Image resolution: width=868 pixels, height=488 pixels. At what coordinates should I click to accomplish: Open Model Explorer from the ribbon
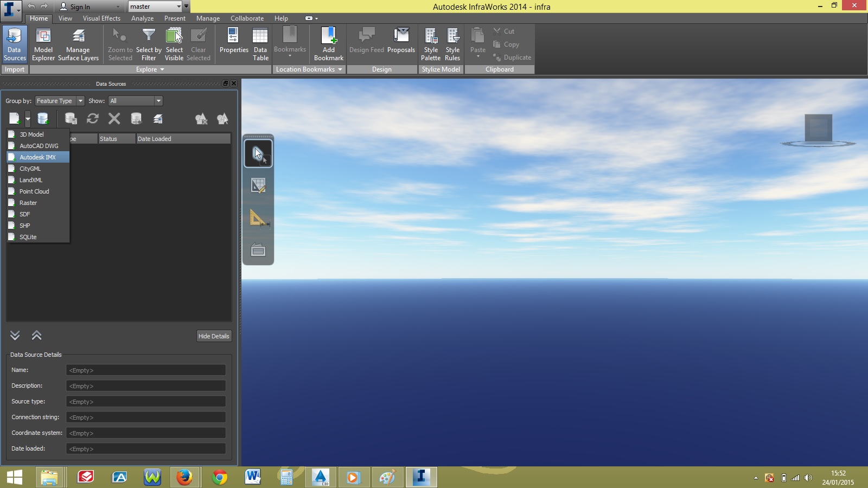pos(43,44)
